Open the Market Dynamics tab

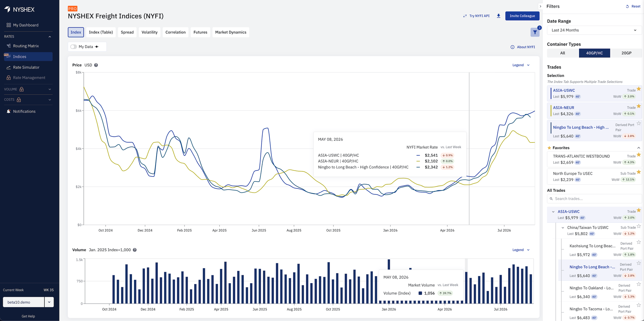(231, 32)
